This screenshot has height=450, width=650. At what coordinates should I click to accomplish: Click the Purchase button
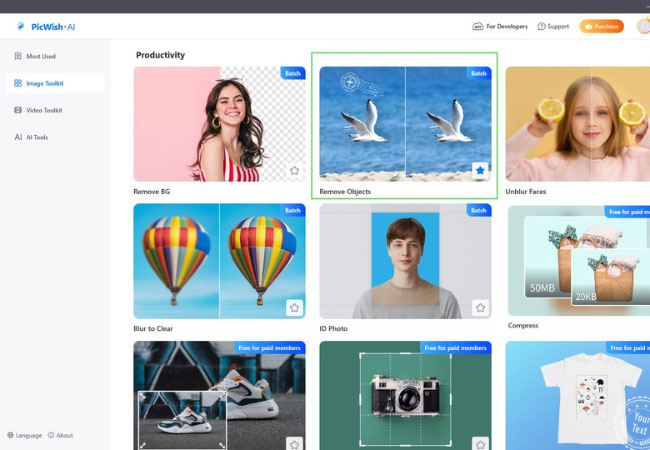pos(601,26)
